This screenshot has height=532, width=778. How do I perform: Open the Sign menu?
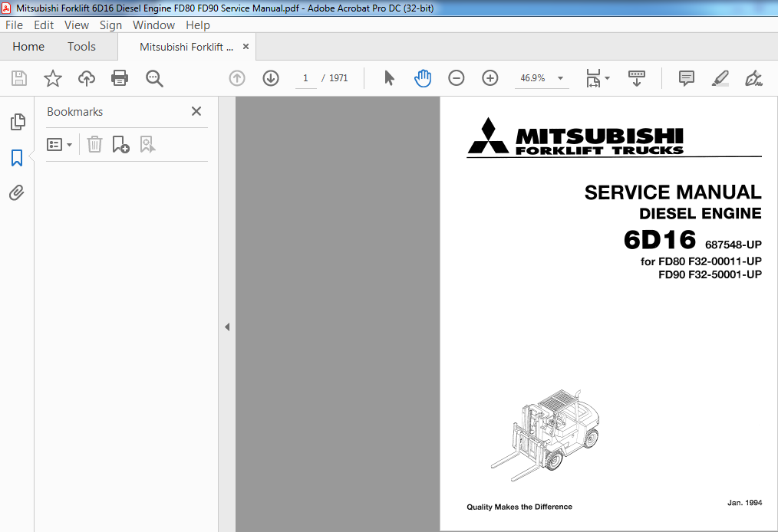point(110,25)
